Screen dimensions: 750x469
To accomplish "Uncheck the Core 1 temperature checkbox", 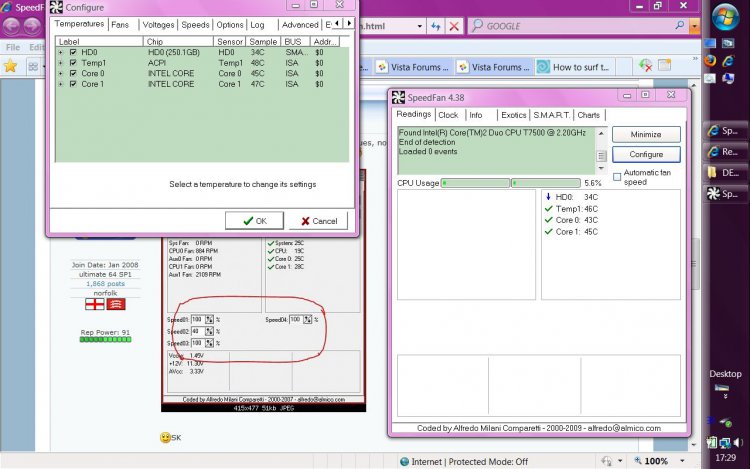I will pos(73,84).
